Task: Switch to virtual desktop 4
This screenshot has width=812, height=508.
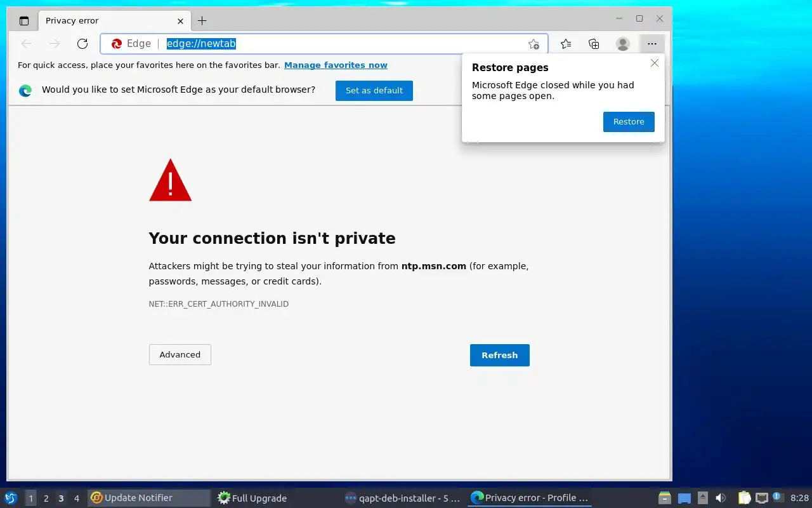Action: pos(77,498)
